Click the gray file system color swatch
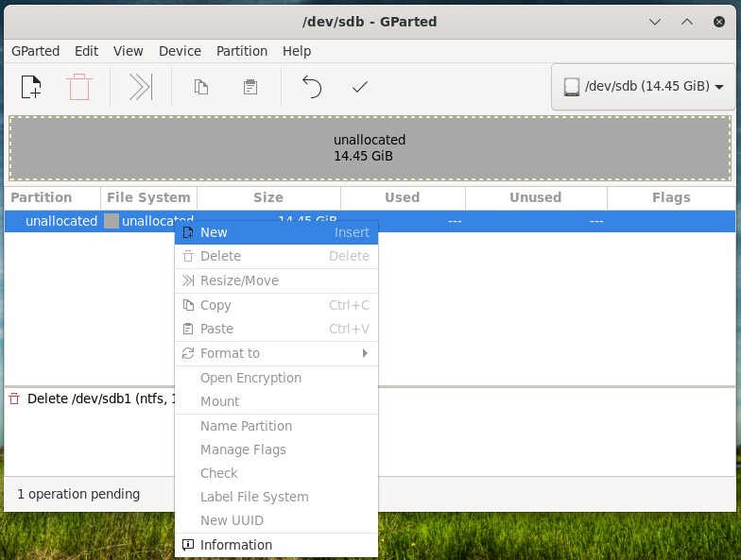 point(112,221)
